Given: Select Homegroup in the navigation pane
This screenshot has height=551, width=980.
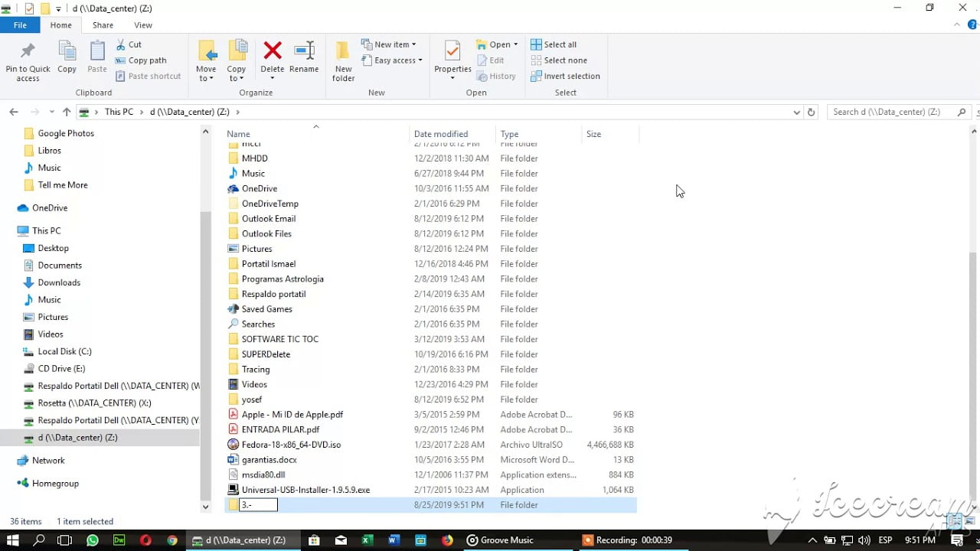Looking at the screenshot, I should click(55, 484).
